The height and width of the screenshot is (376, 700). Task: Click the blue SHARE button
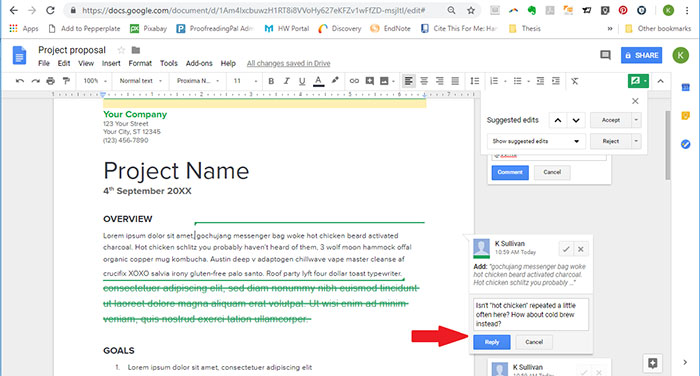[642, 55]
